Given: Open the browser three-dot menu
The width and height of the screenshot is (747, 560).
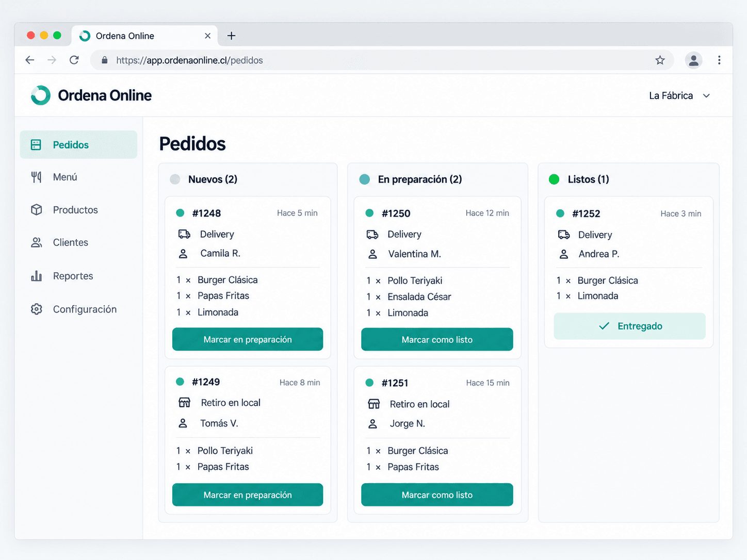Looking at the screenshot, I should [719, 60].
